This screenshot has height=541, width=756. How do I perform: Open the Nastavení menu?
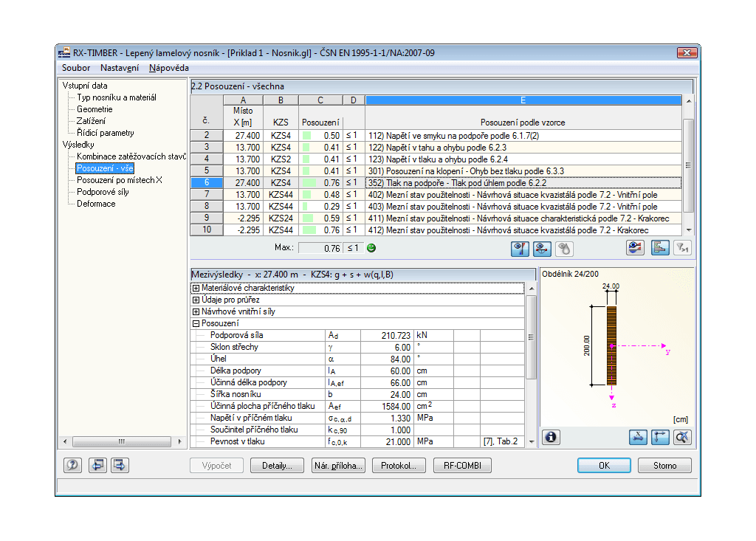[120, 68]
